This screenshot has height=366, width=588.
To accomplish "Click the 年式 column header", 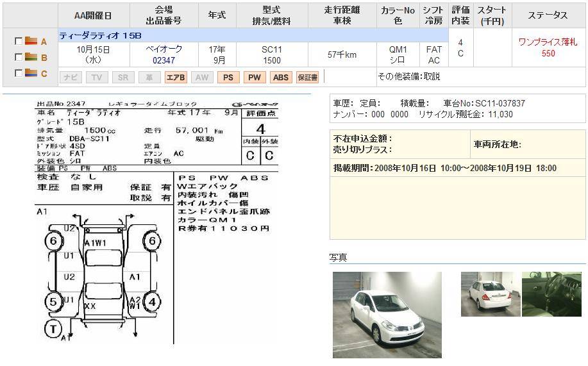I will point(217,15).
